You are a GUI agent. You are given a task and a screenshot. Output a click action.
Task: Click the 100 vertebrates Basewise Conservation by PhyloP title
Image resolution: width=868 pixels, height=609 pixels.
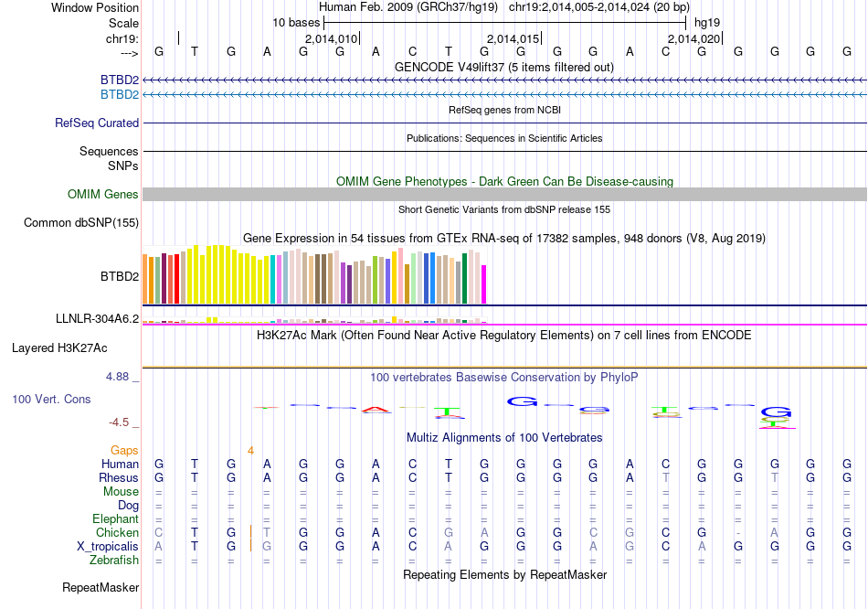(x=504, y=377)
